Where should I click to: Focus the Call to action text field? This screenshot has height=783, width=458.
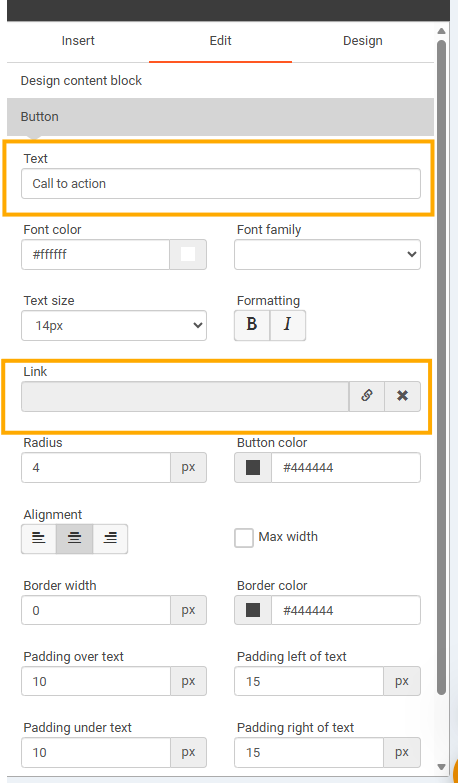[x=221, y=183]
